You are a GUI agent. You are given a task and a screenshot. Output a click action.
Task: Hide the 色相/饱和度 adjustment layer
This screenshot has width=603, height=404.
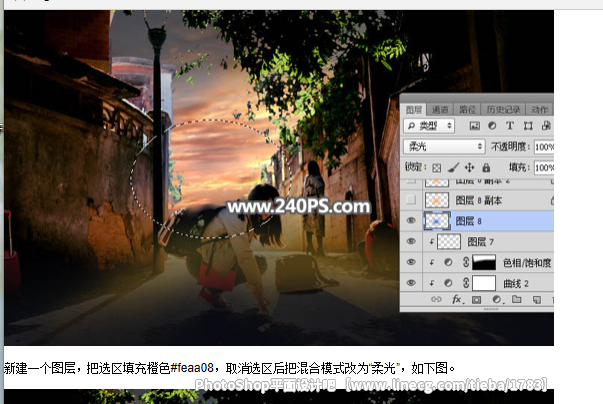click(411, 262)
